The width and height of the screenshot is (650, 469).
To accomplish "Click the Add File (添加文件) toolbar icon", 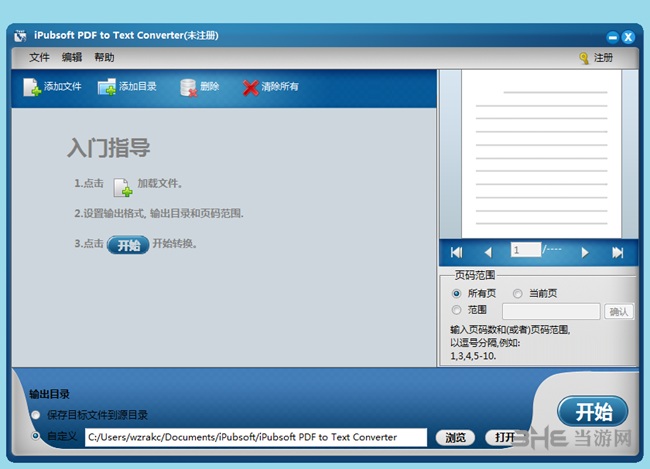I will tap(32, 87).
